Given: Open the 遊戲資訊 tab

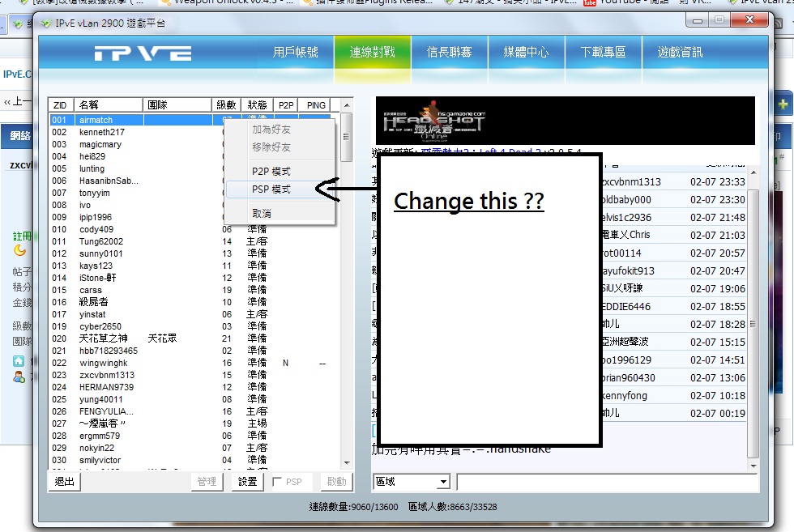Looking at the screenshot, I should tap(680, 52).
